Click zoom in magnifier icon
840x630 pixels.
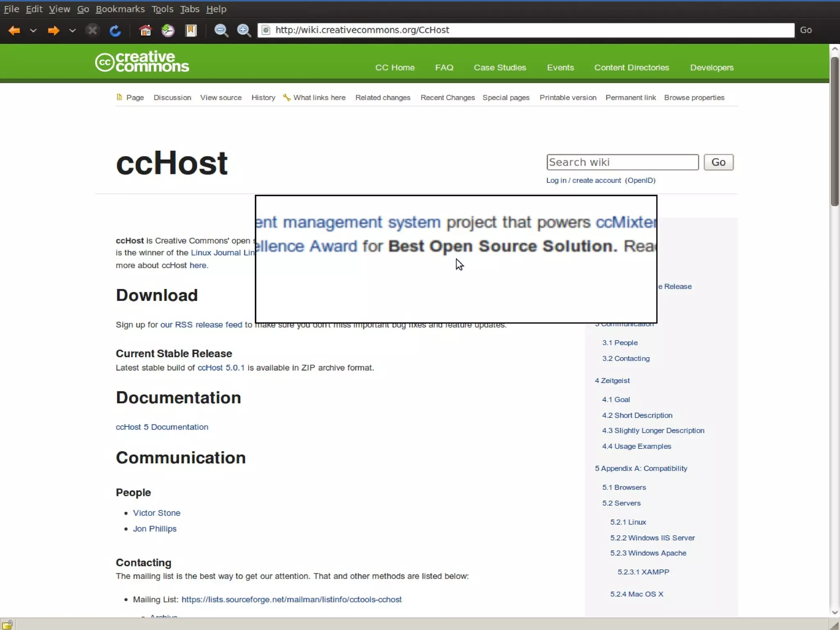click(x=244, y=30)
